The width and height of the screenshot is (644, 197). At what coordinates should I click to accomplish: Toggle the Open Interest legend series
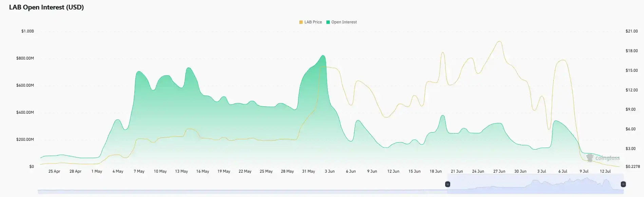pos(341,22)
